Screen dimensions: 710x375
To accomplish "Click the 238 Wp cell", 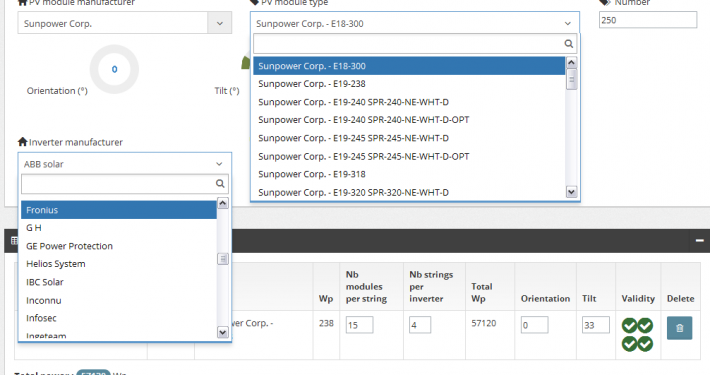I will point(326,323).
